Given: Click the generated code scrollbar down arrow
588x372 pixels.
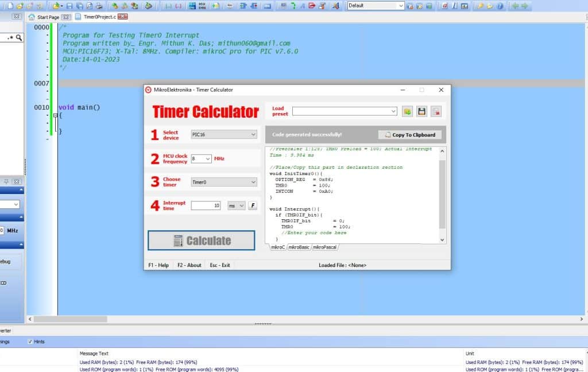Looking at the screenshot, I should tap(442, 240).
